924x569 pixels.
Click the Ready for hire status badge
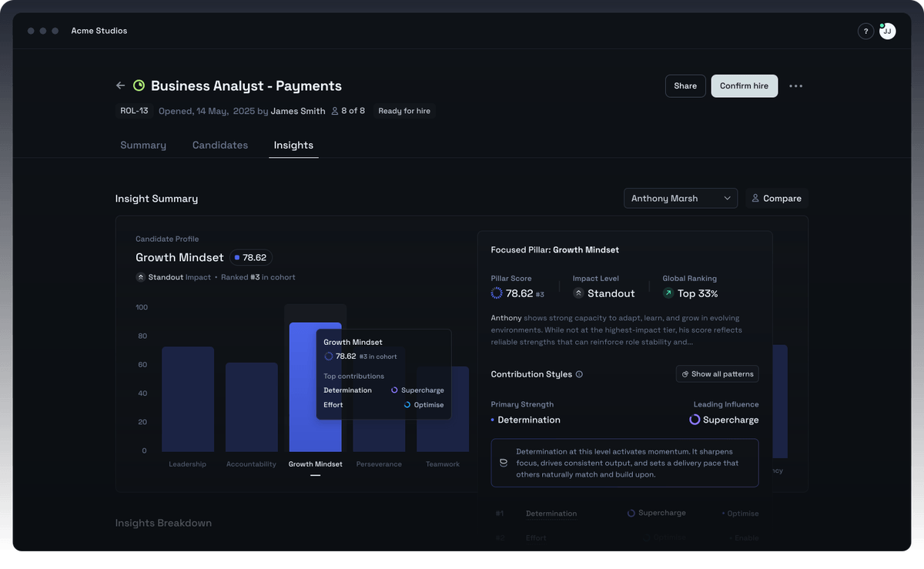tap(404, 111)
